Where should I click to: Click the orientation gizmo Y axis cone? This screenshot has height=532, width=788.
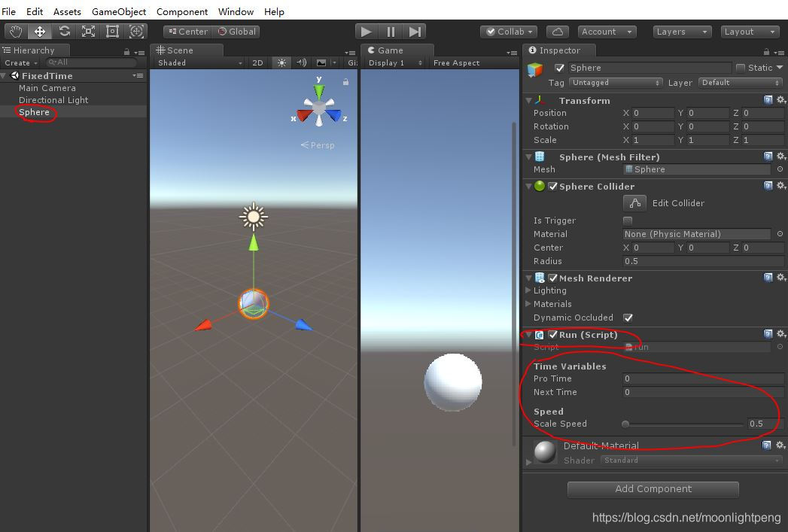click(318, 91)
